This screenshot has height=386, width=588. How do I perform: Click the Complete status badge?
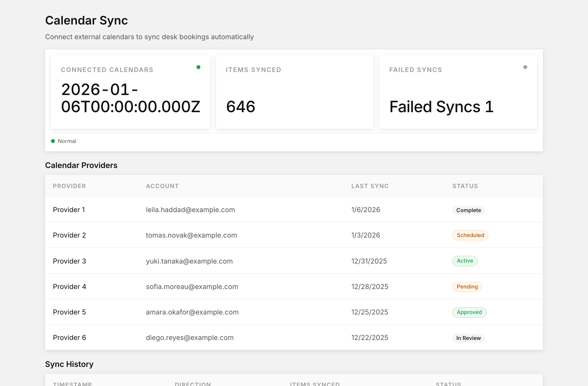coord(468,210)
